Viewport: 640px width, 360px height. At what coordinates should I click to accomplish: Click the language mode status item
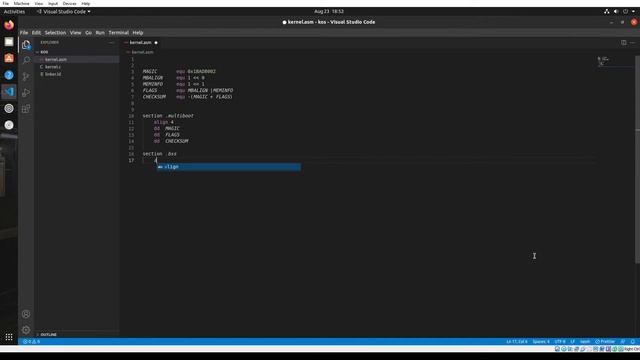click(x=585, y=342)
